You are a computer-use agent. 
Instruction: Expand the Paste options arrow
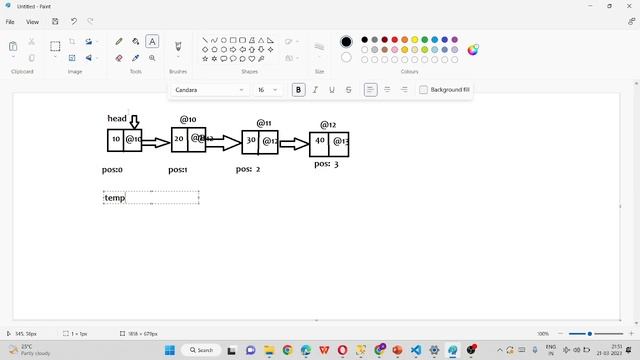pos(13,57)
